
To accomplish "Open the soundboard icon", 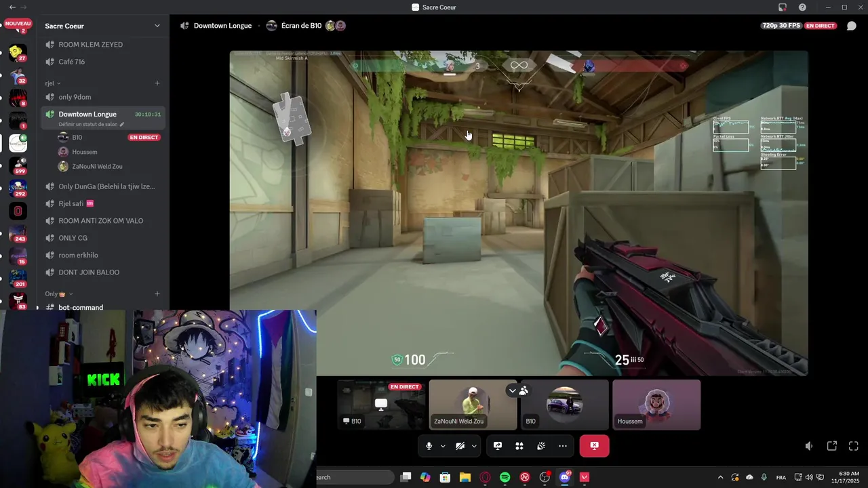I will [x=541, y=446].
